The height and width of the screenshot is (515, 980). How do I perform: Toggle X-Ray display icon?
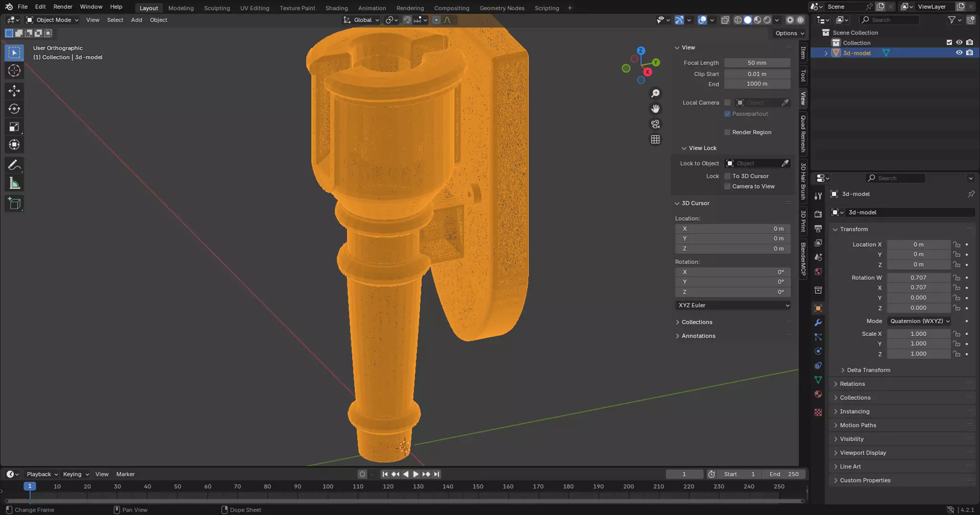[x=725, y=20]
